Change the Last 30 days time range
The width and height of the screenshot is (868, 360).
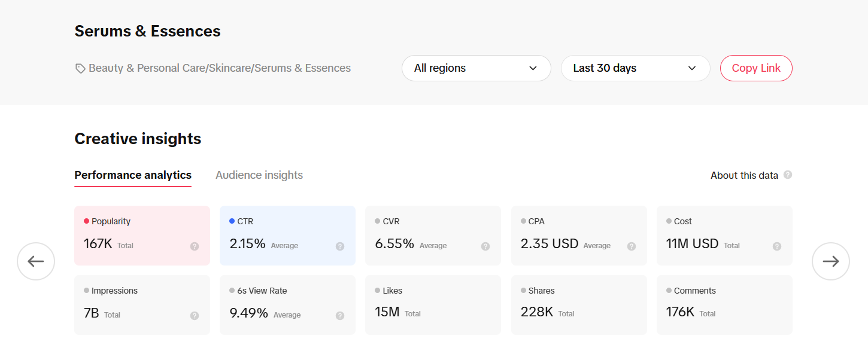635,68
